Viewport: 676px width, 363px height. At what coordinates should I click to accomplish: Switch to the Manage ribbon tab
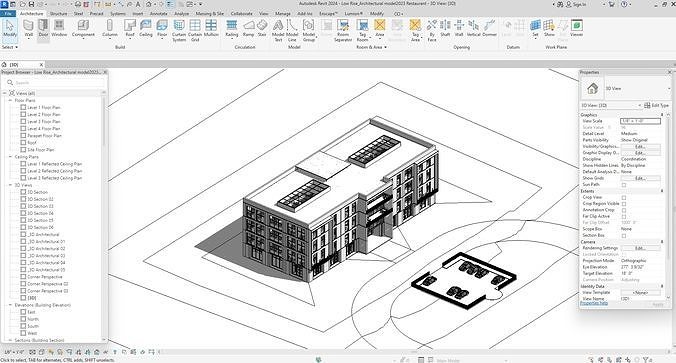coord(283,14)
